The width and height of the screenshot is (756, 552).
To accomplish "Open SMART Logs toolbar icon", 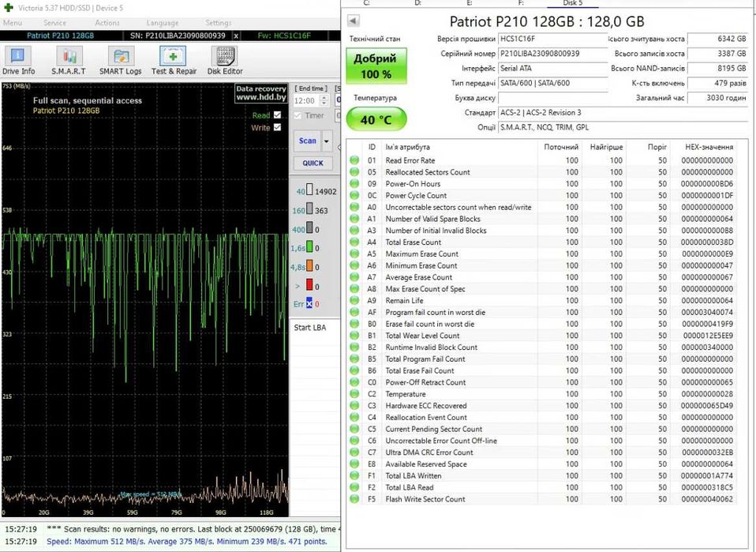I will (x=120, y=60).
